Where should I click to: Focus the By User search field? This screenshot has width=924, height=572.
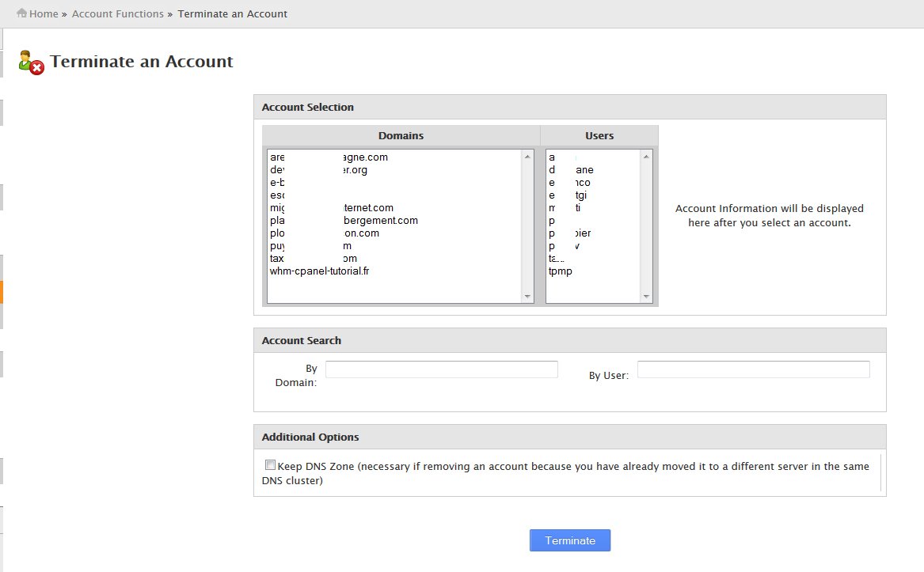point(753,369)
